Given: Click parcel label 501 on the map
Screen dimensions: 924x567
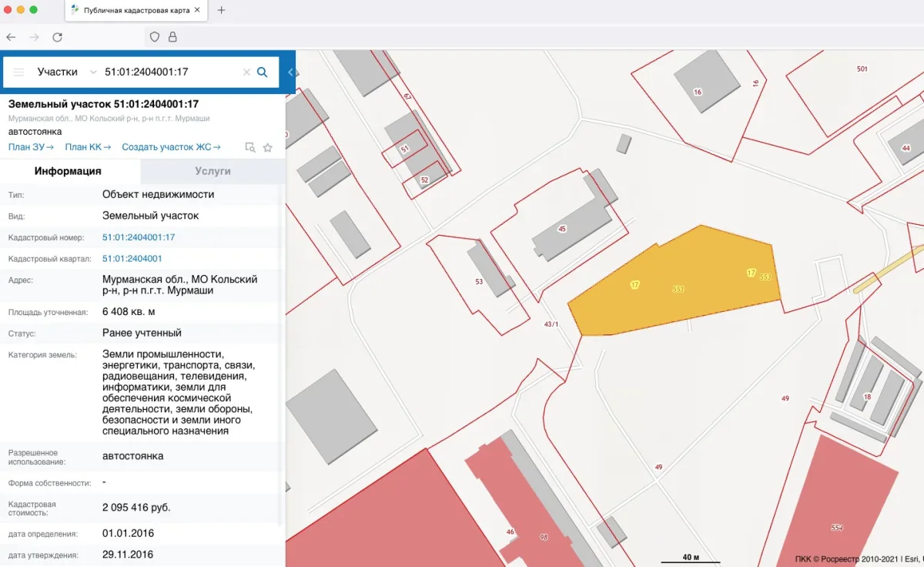Looking at the screenshot, I should (862, 69).
